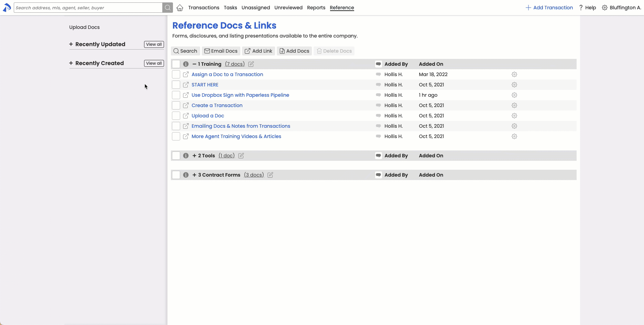The image size is (644, 325).
Task: View all Recently Created docs
Action: click(154, 63)
